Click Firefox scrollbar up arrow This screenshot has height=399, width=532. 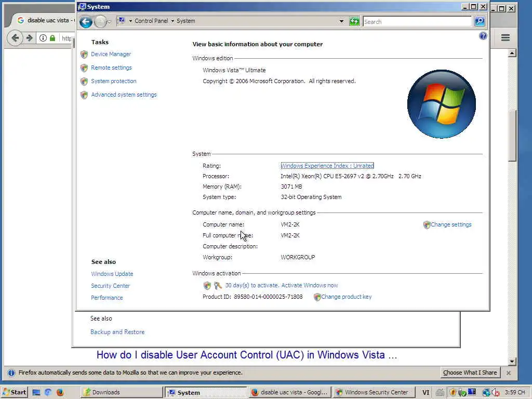click(x=512, y=53)
